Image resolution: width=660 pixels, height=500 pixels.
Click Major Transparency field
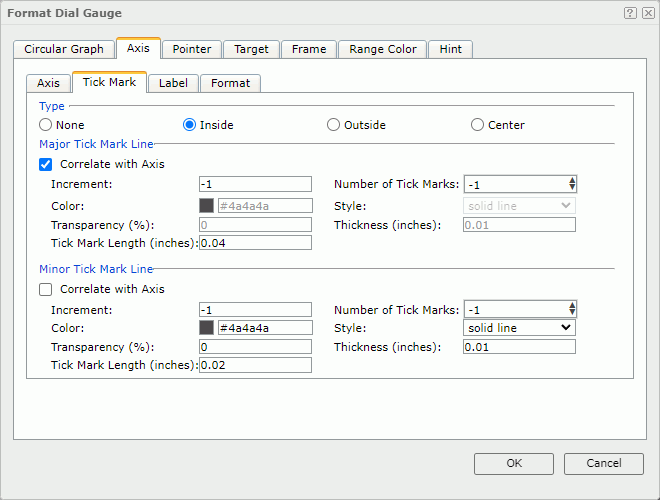pos(255,225)
